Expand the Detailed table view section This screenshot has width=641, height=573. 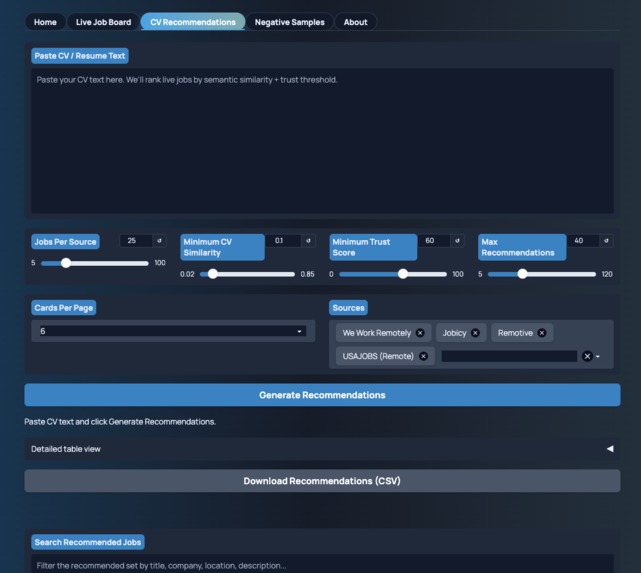pyautogui.click(x=322, y=449)
